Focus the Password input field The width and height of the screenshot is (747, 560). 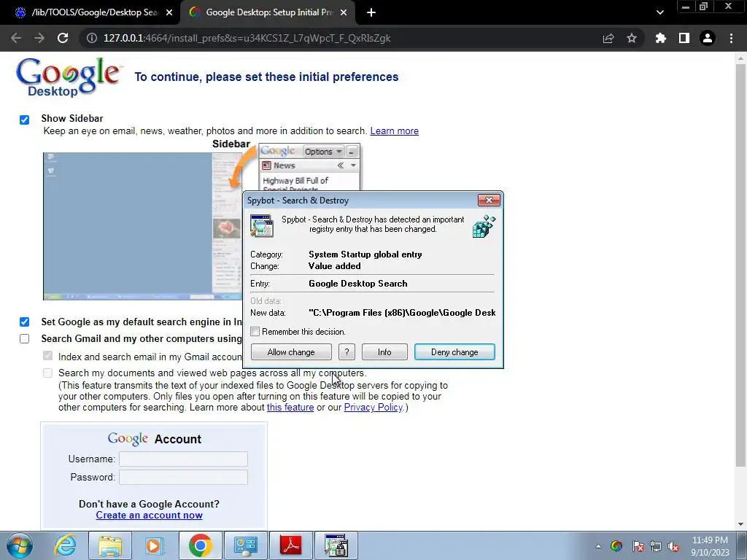point(183,477)
